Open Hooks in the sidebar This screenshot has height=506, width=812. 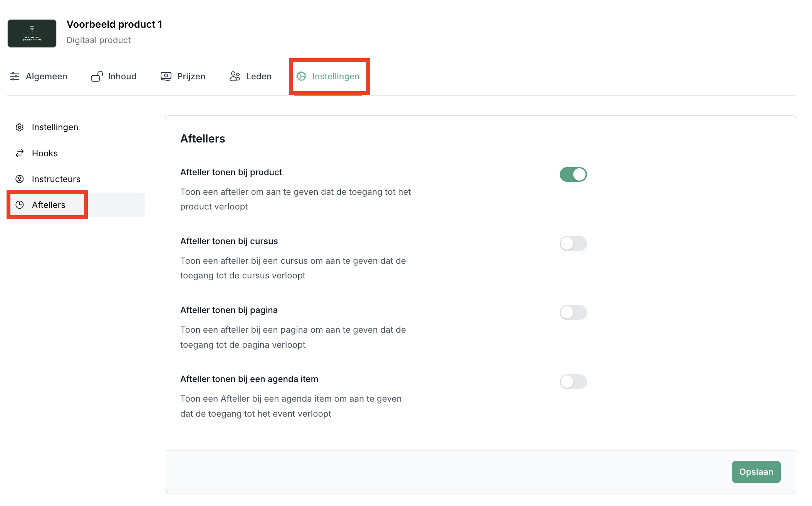click(45, 153)
